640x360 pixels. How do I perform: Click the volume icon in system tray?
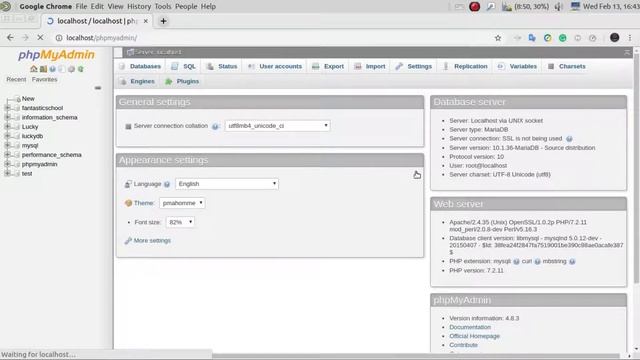559,7
